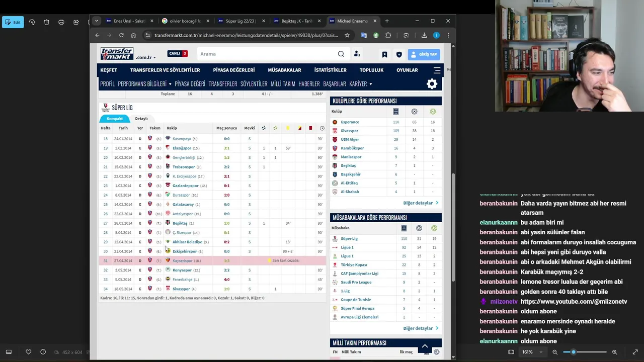
Task: Open the filmstrip icon in photo viewer
Action: click(x=9, y=352)
